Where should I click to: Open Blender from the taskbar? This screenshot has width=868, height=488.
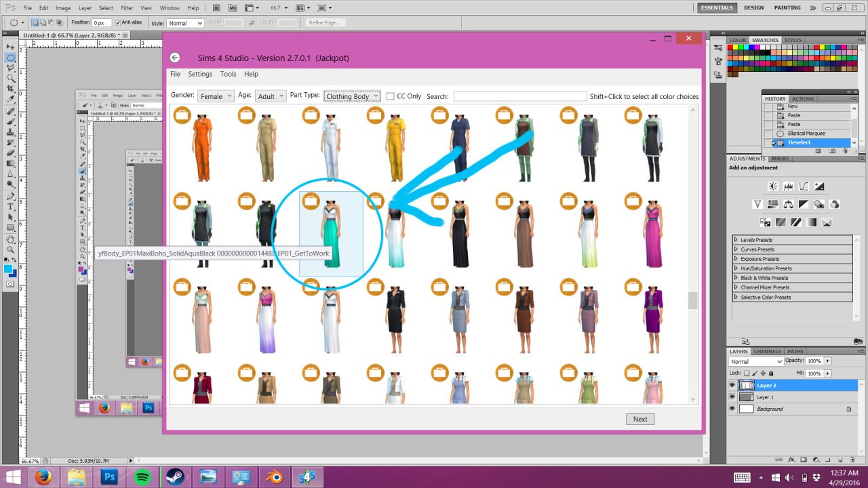click(x=274, y=477)
